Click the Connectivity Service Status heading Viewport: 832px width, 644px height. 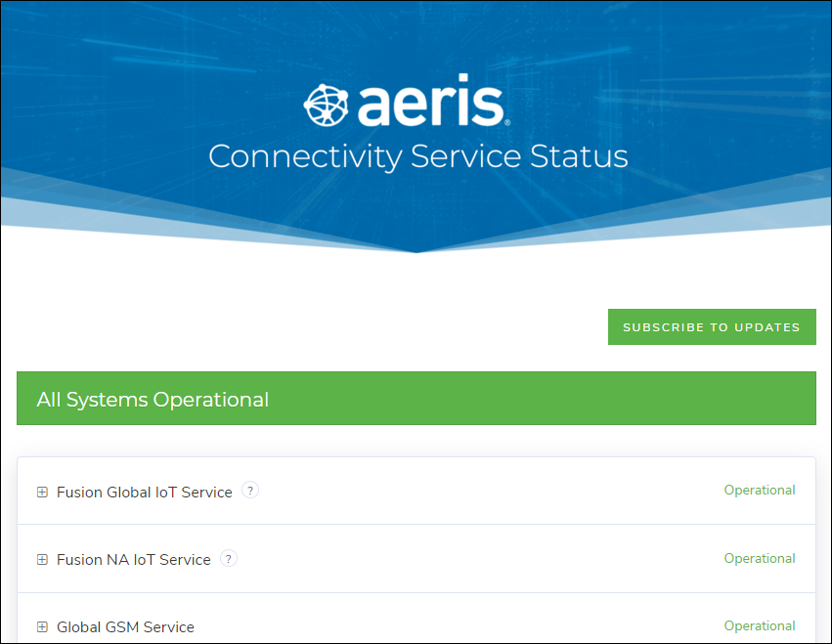click(x=418, y=156)
